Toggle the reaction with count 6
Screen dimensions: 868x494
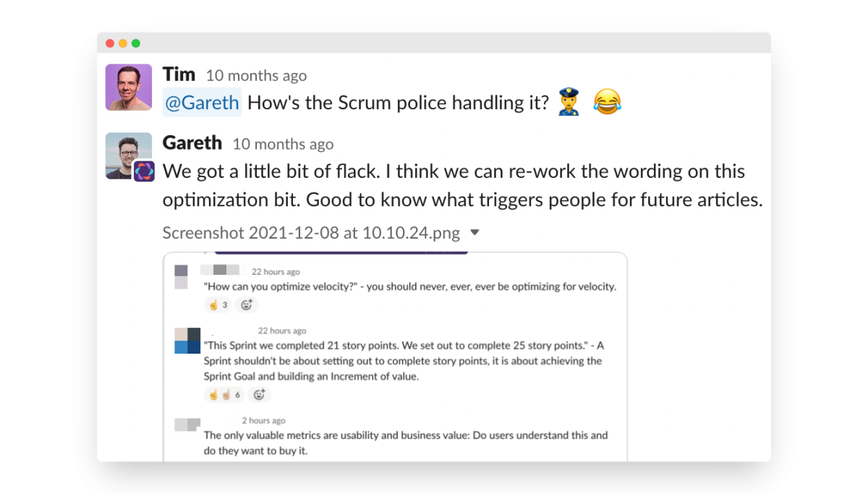224,395
